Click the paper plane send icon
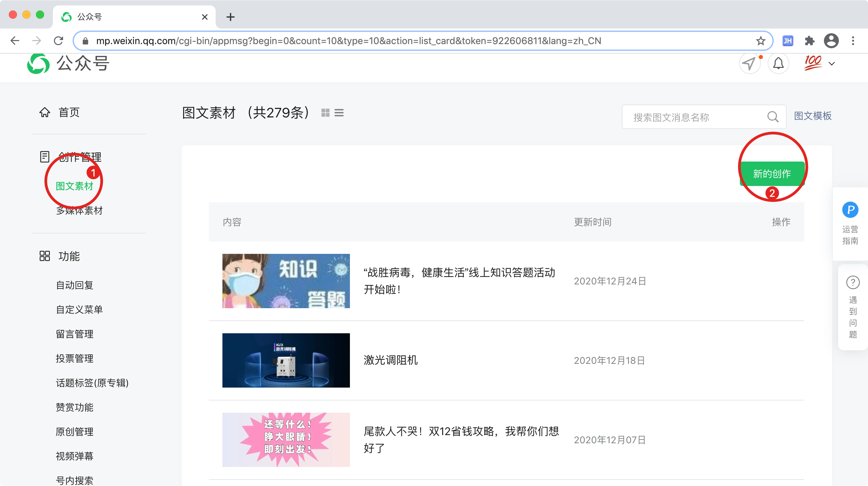868x486 pixels. click(749, 63)
